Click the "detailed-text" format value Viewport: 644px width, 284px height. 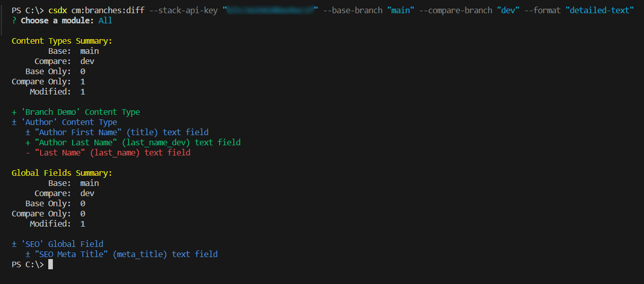tap(599, 10)
